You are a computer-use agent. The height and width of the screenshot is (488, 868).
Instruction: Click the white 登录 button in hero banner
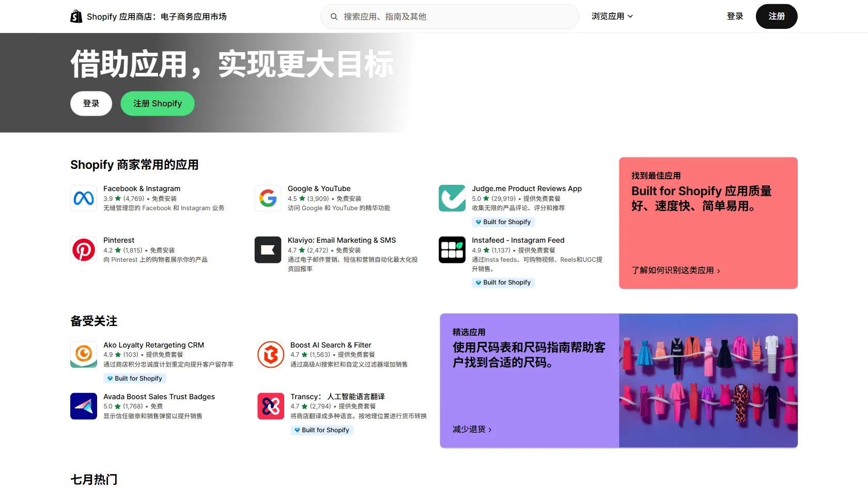(91, 103)
